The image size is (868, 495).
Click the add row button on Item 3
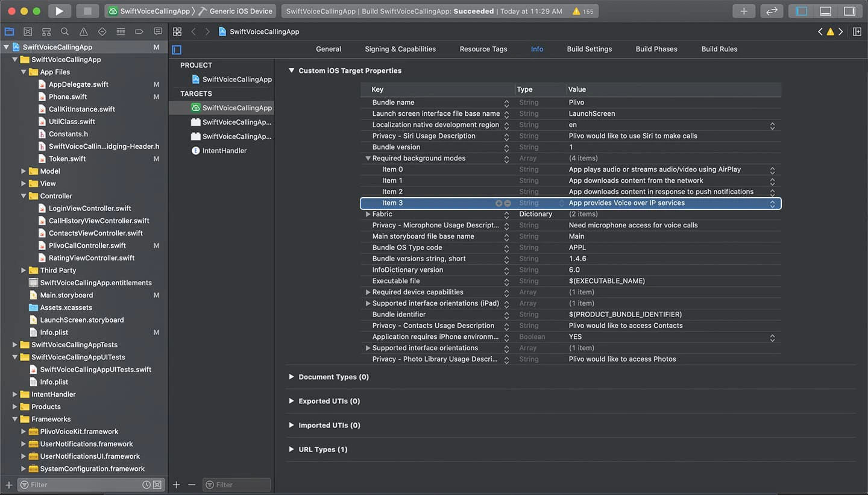(498, 203)
